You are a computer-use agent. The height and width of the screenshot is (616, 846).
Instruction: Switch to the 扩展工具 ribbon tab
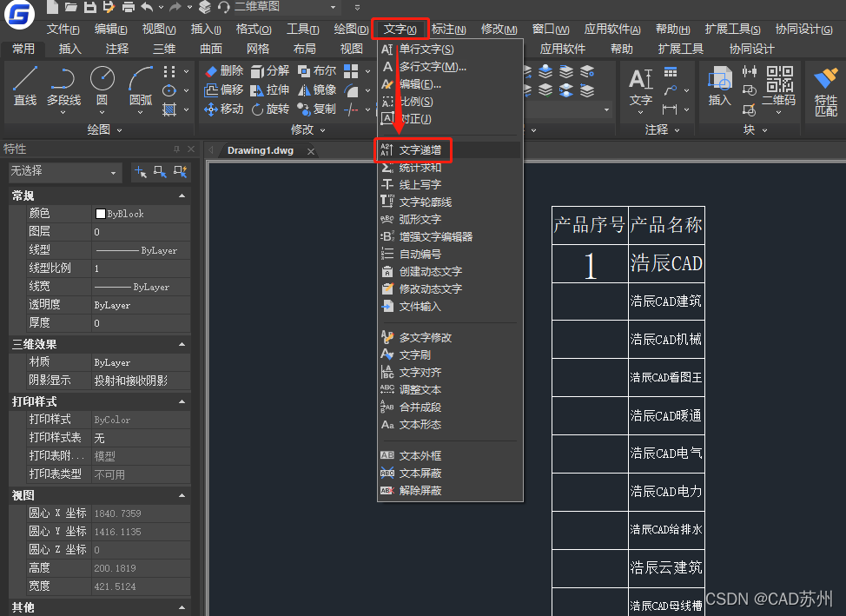[680, 50]
